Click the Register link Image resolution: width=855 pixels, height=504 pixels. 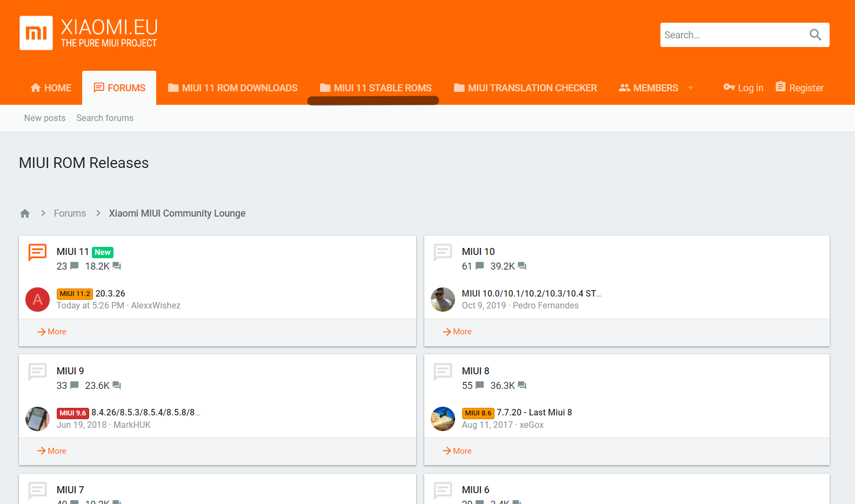(x=799, y=88)
